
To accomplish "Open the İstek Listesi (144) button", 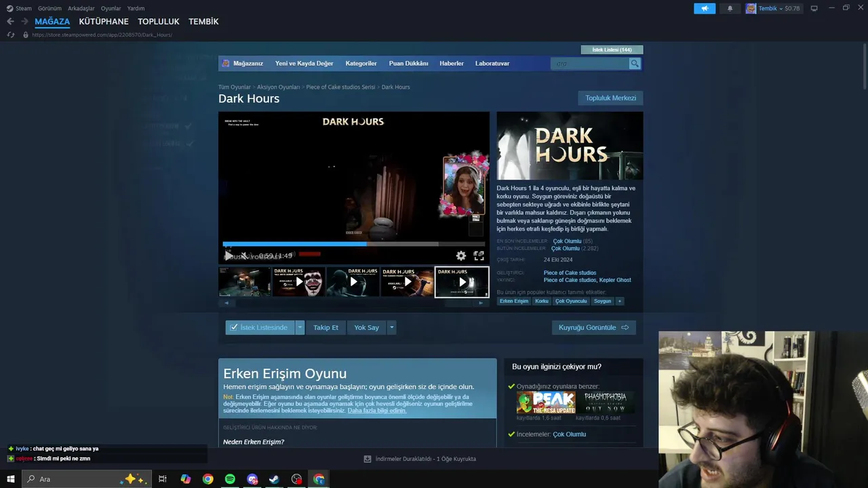I will coord(612,49).
